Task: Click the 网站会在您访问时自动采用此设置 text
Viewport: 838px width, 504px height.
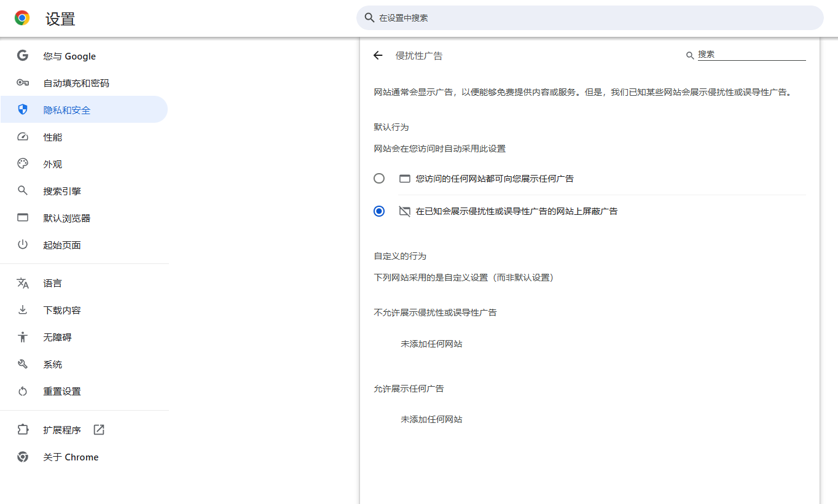Action: coord(440,149)
